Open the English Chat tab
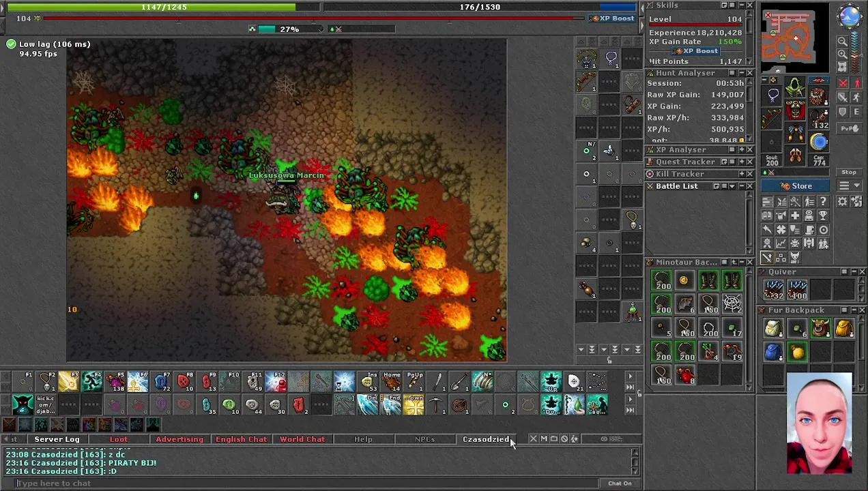Viewport: 868px width, 491px height. [x=241, y=439]
